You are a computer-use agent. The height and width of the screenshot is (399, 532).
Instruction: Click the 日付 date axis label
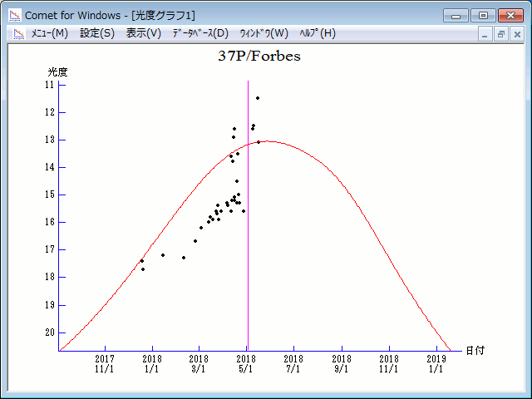click(475, 350)
